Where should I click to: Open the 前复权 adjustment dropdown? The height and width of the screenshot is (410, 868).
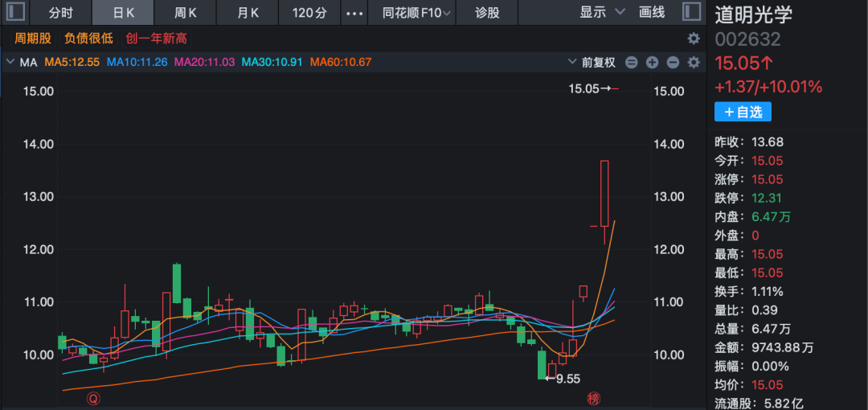592,62
